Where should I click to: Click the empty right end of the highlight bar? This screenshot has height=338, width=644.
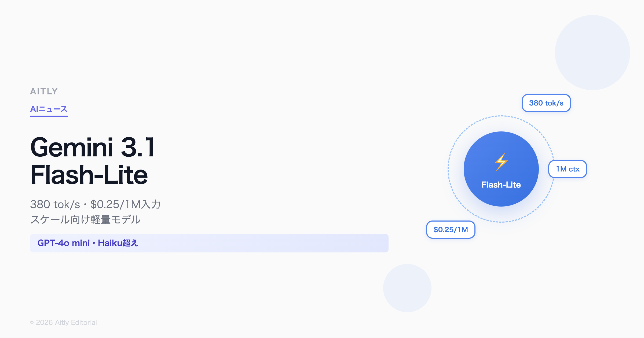click(x=349, y=243)
